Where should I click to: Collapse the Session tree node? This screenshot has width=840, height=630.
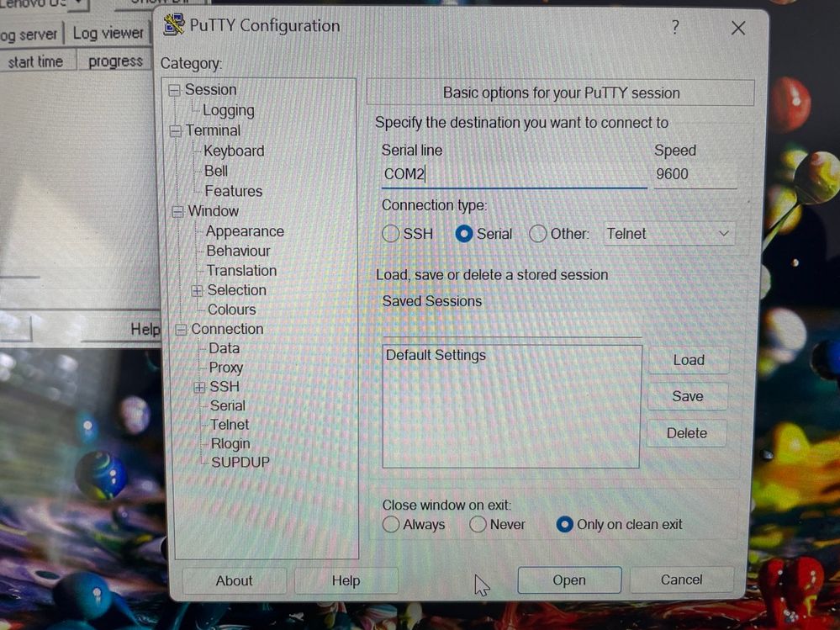click(x=174, y=90)
